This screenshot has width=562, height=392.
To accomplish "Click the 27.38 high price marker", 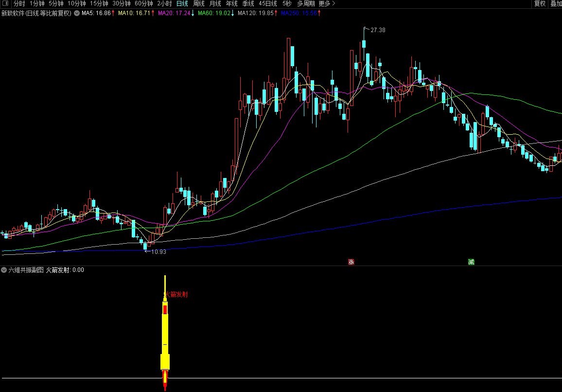I will [378, 30].
